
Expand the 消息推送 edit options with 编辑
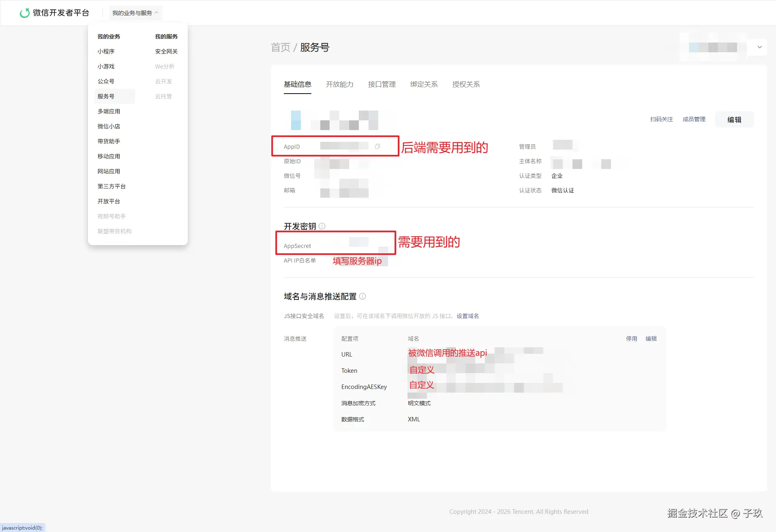[650, 338]
